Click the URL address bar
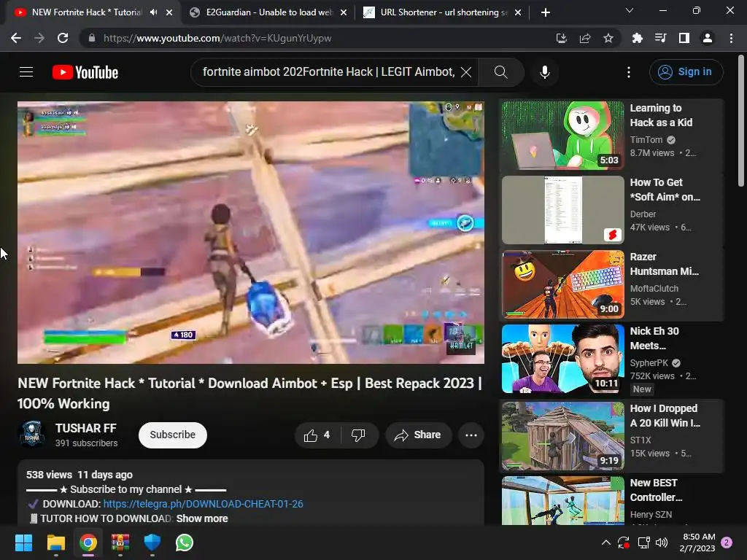747x560 pixels. pyautogui.click(x=314, y=38)
